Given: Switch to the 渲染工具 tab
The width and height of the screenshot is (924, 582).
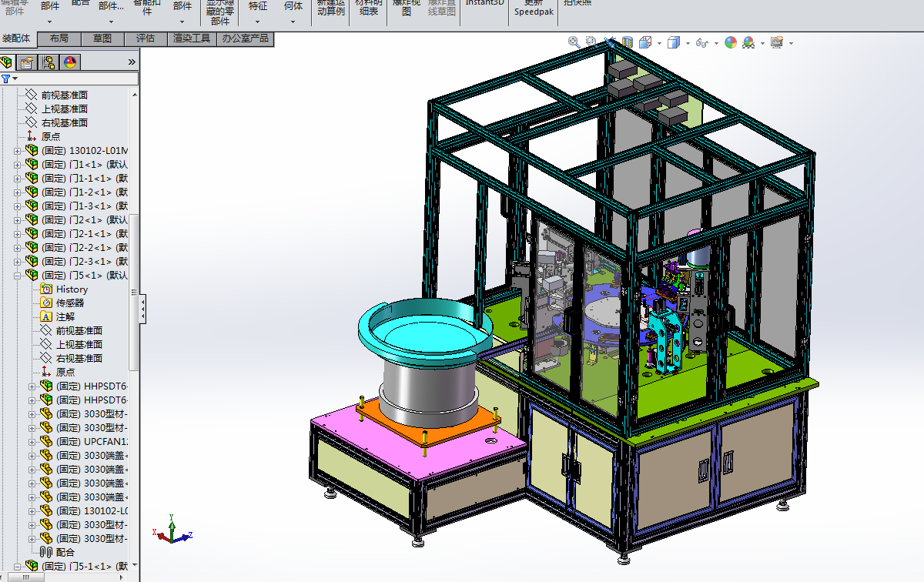Looking at the screenshot, I should (192, 38).
